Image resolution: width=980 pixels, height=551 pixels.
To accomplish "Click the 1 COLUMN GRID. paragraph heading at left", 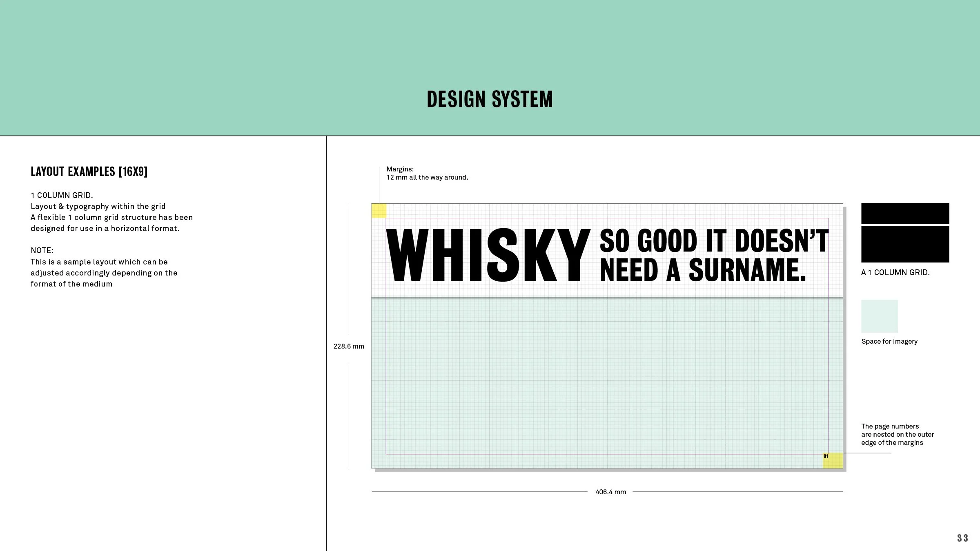I will [62, 196].
